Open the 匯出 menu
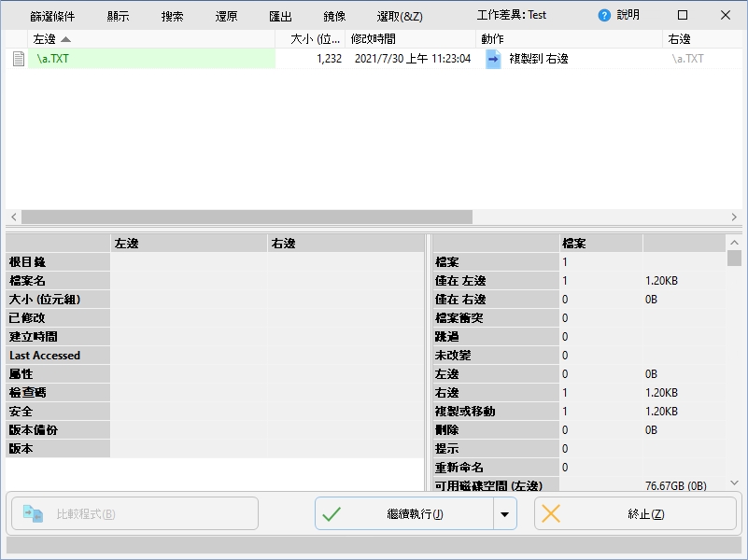The width and height of the screenshot is (748, 560). 280,17
